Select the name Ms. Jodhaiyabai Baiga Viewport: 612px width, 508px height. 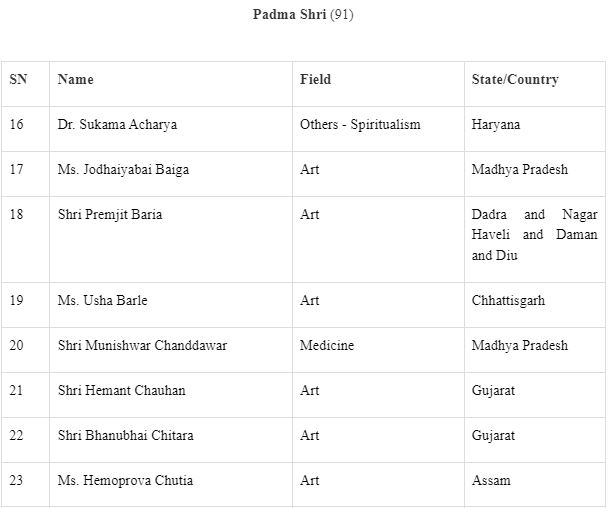[123, 170]
